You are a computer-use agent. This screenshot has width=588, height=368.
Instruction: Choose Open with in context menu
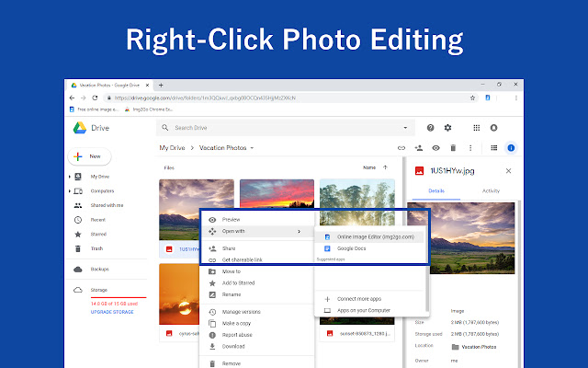pyautogui.click(x=257, y=231)
